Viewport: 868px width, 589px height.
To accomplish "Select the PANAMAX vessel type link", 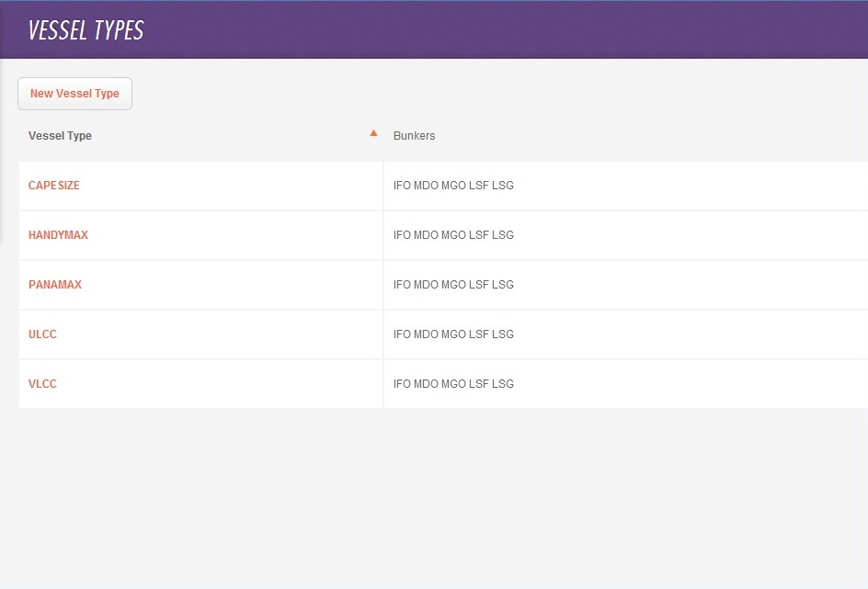I will [x=55, y=285].
